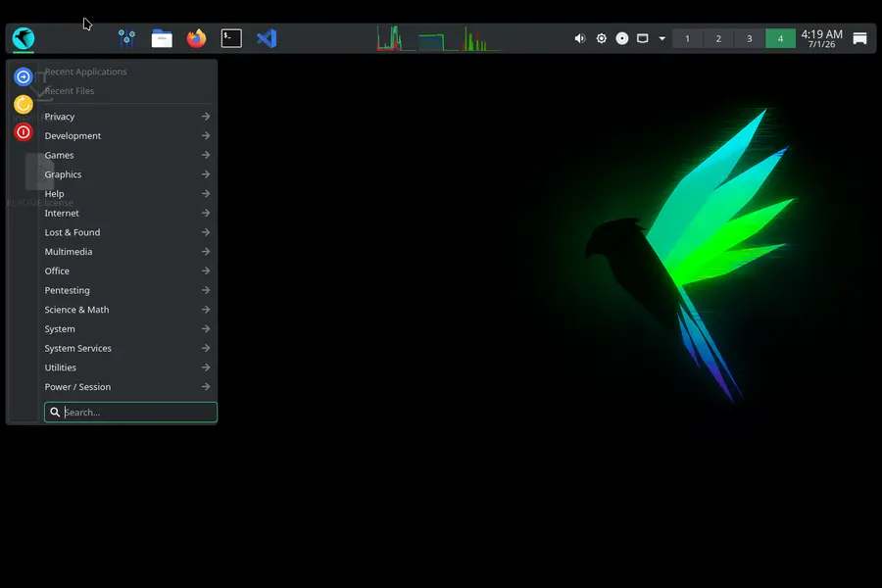Open the Graphics category
882x588 pixels.
coord(127,174)
